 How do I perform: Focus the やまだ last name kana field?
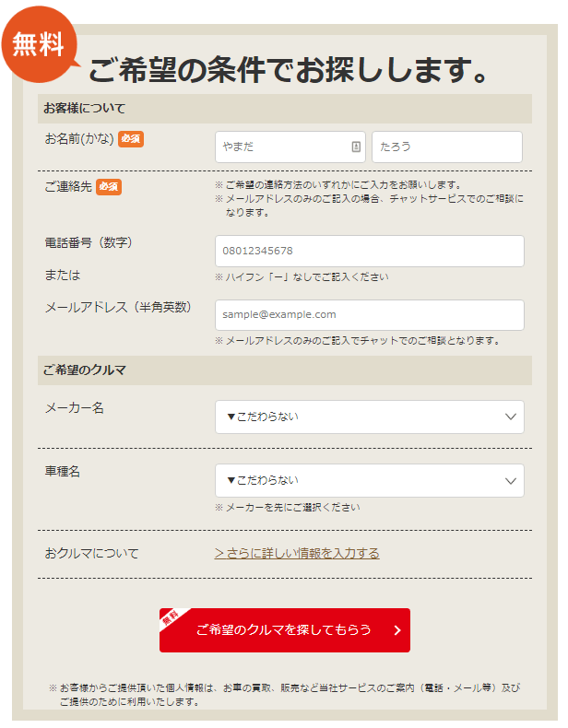(290, 147)
